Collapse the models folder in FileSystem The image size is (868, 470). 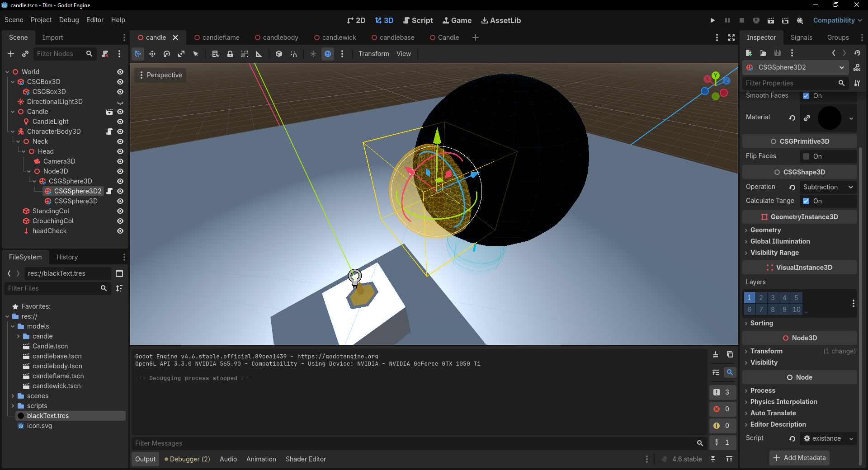click(13, 326)
